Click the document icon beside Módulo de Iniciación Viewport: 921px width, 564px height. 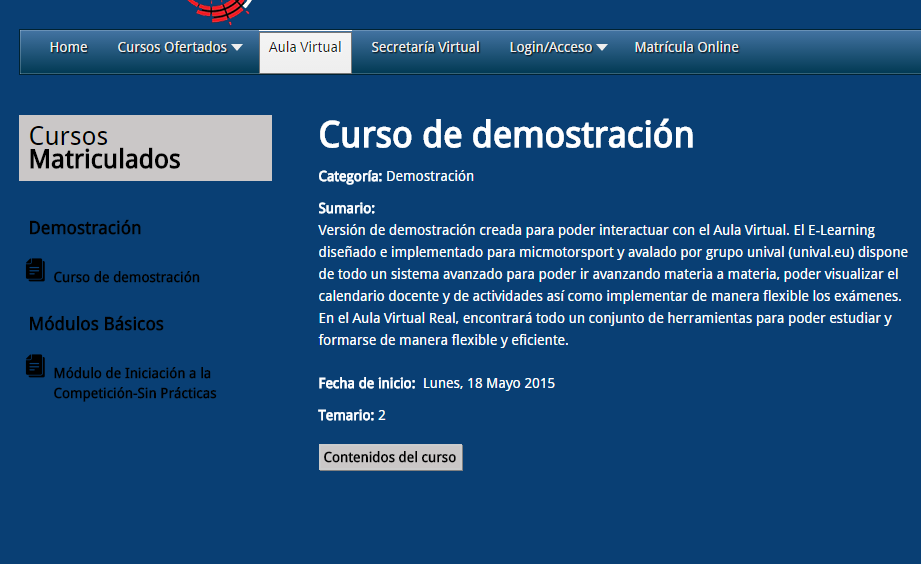(36, 366)
